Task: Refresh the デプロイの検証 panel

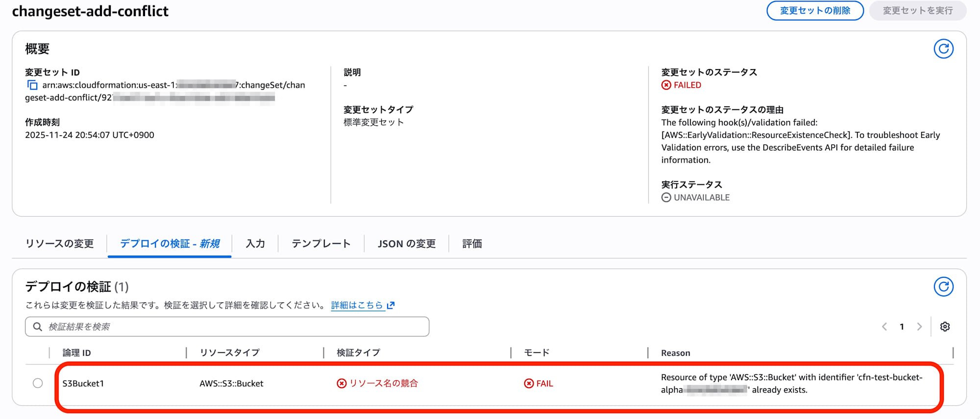Action: pyautogui.click(x=943, y=287)
